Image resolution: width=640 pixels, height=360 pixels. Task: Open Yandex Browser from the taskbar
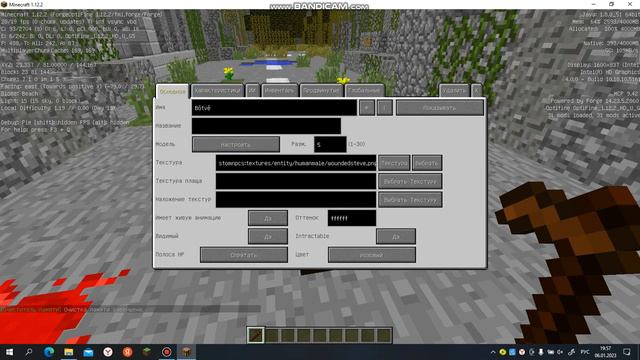pyautogui.click(x=108, y=352)
